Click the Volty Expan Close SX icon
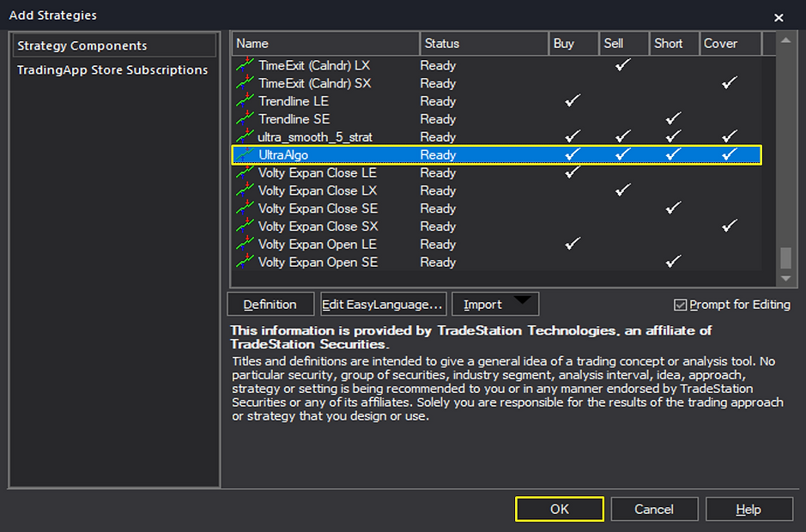 (245, 227)
